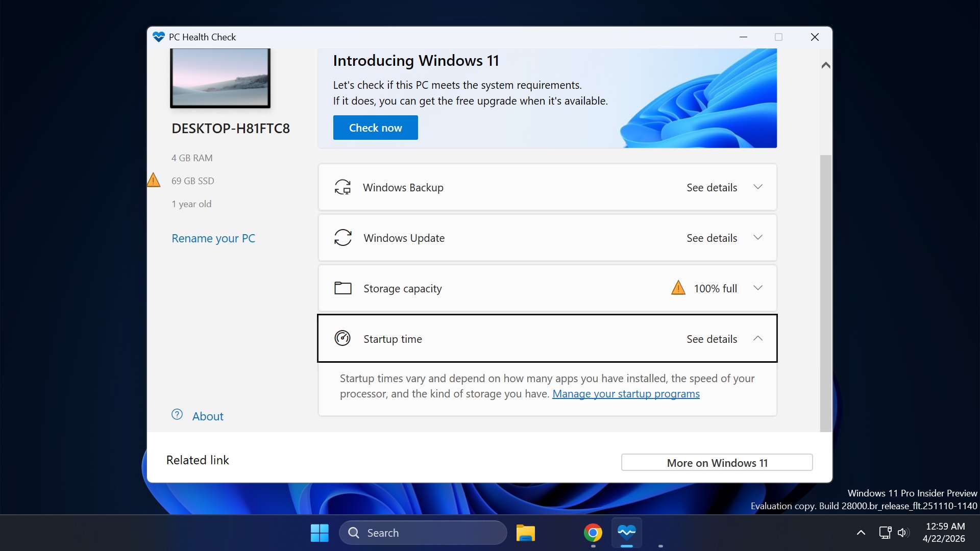980x551 pixels.
Task: Click the PC Health Check heart logo
Action: click(x=158, y=36)
